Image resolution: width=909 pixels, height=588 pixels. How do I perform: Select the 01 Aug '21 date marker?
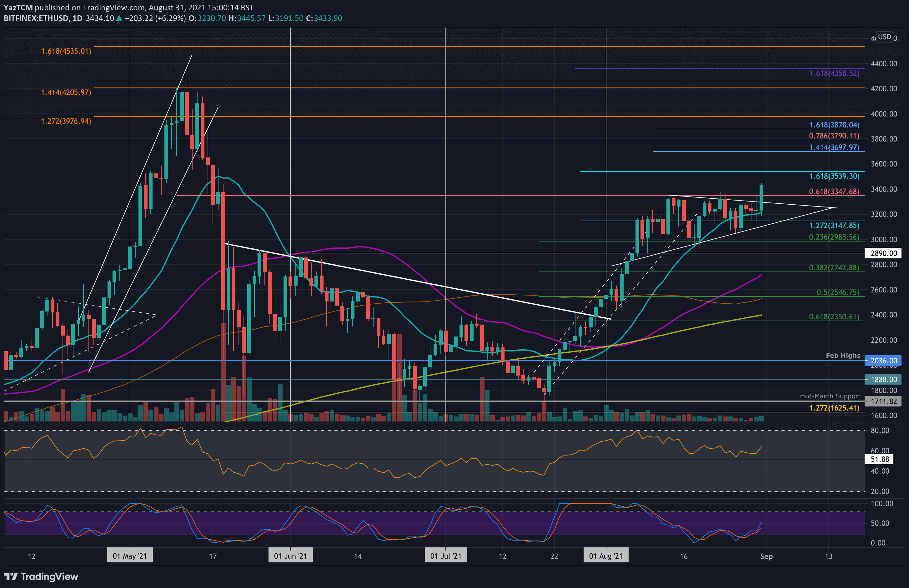click(606, 556)
